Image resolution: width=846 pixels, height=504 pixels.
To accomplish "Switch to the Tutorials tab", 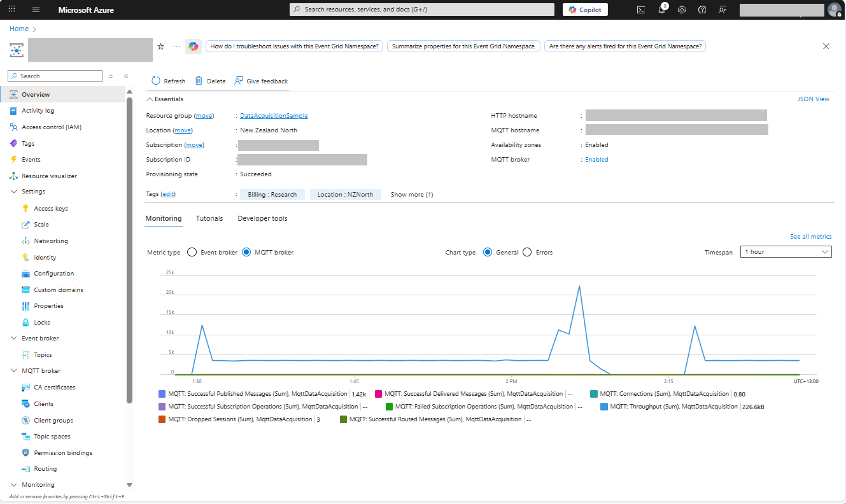I will [x=209, y=218].
